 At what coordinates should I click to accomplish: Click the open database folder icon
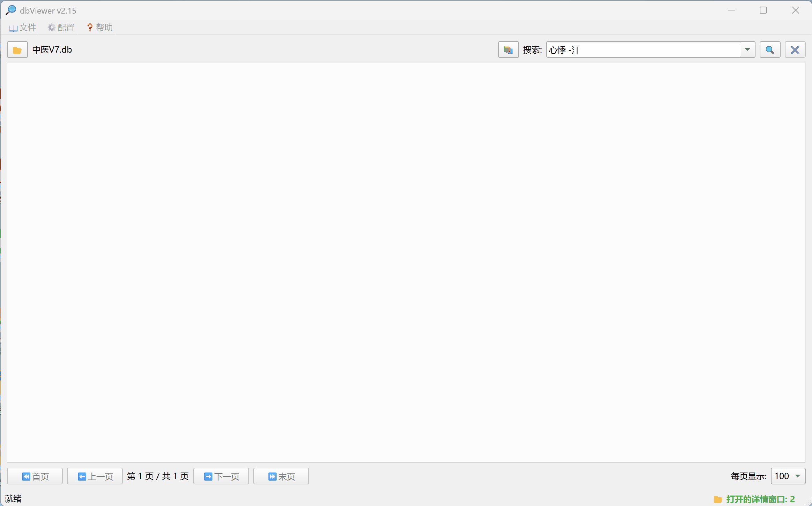pos(17,50)
